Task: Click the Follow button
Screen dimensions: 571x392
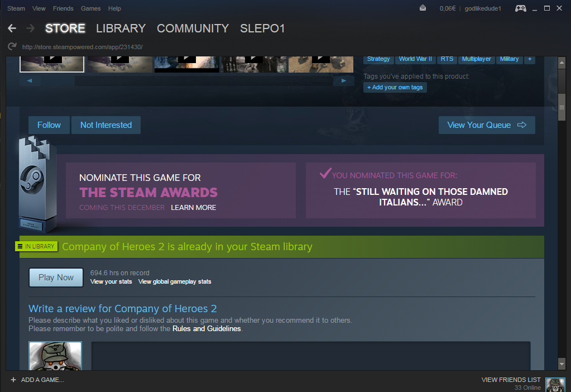Action: tap(49, 125)
